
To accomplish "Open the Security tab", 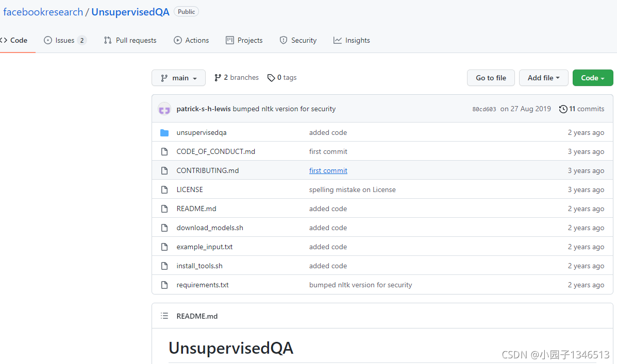I will 298,40.
